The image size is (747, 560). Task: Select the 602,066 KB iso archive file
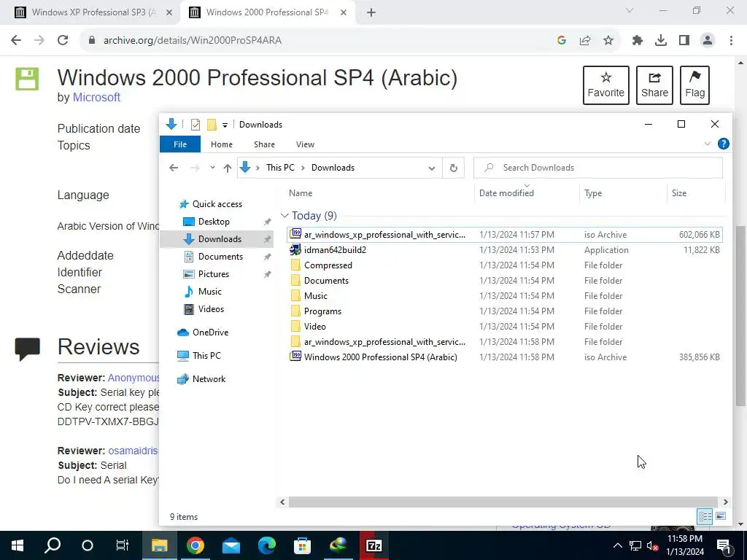click(x=505, y=235)
